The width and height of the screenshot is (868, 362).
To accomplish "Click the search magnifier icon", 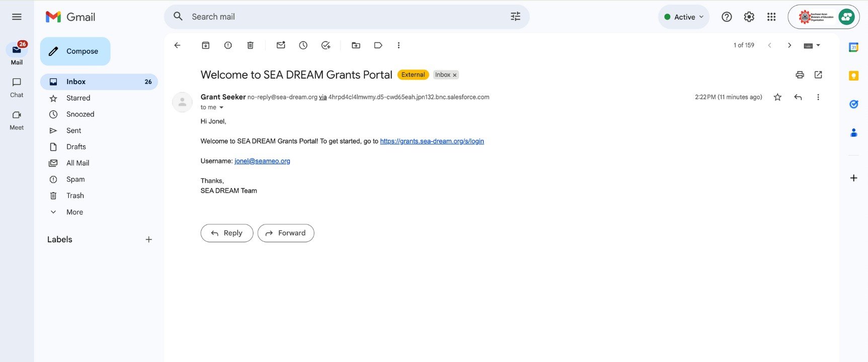I will tap(178, 17).
